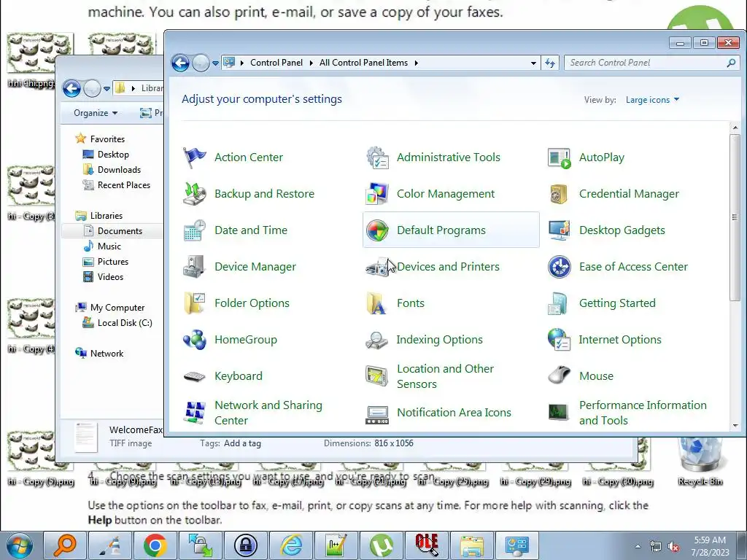This screenshot has width=747, height=560.
Task: Open the Start menu button
Action: pyautogui.click(x=19, y=545)
